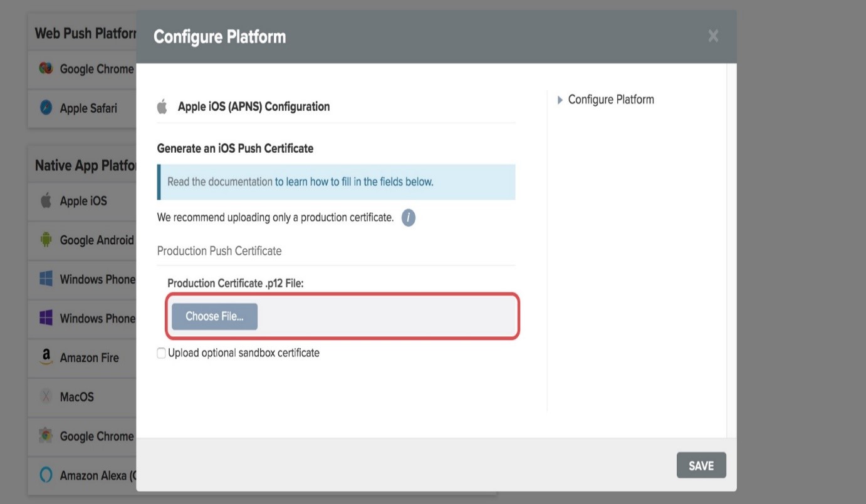Close the Configure Platform dialog
This screenshot has width=866, height=504.
pyautogui.click(x=713, y=36)
